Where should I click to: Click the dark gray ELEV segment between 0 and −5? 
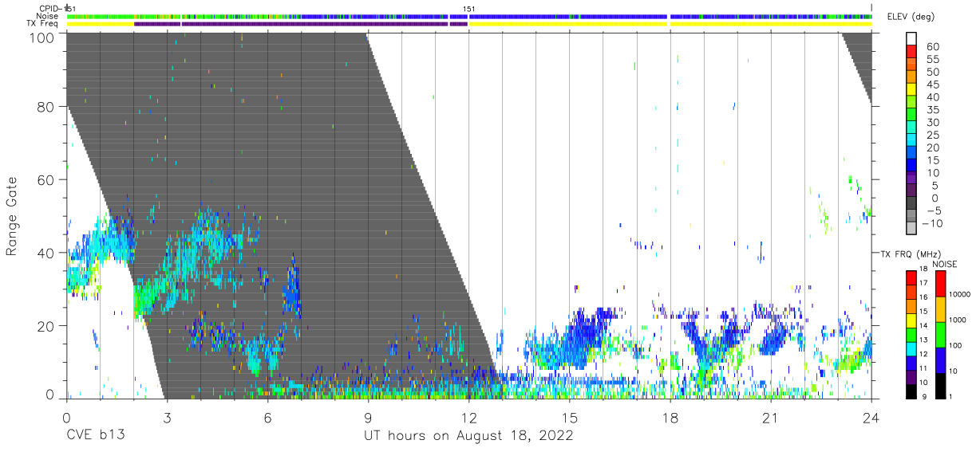tap(911, 203)
